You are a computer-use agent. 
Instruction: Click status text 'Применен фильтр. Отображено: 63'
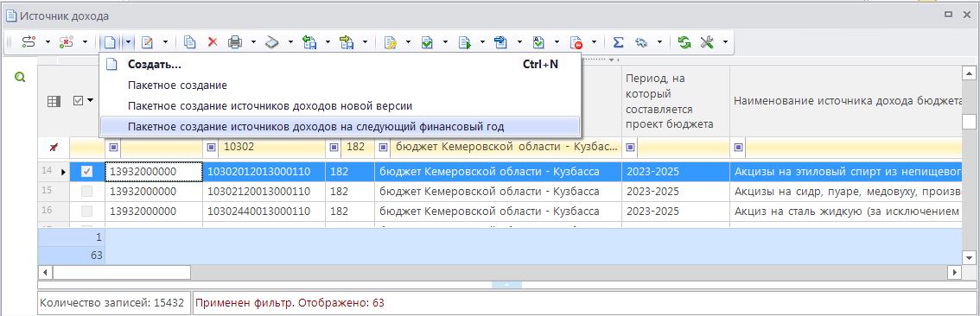[x=290, y=304]
